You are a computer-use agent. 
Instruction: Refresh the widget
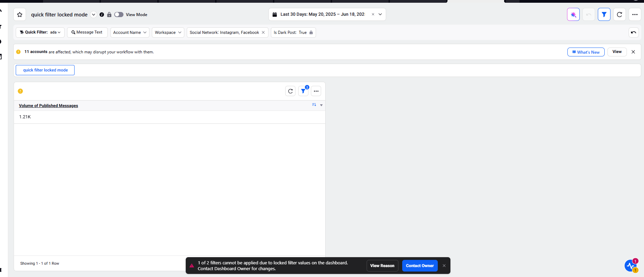(x=290, y=91)
